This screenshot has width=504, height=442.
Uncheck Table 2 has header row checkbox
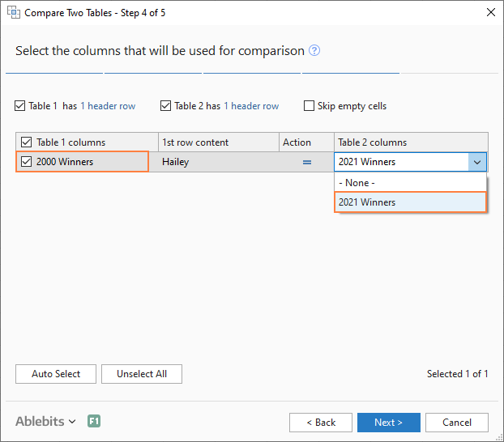coord(166,106)
